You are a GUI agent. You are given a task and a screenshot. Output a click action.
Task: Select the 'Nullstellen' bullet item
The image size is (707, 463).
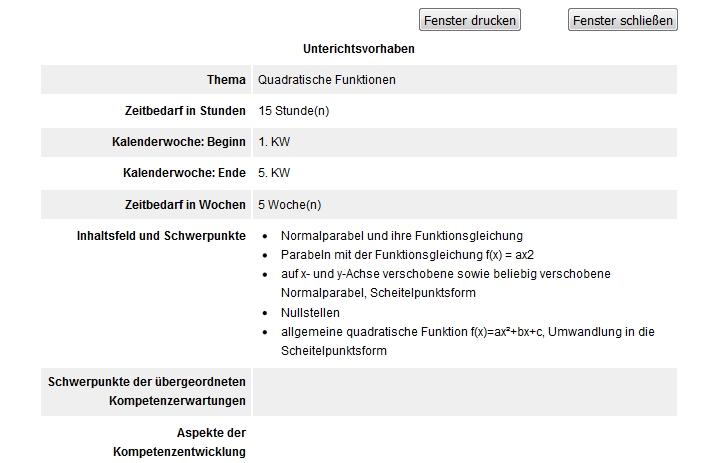[311, 313]
